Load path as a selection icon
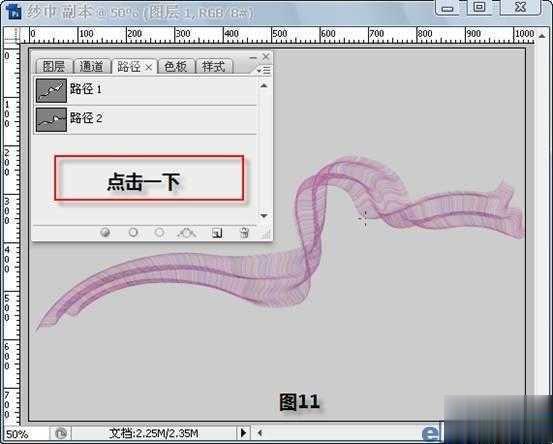Screen dimensions: 553x444 (159, 232)
